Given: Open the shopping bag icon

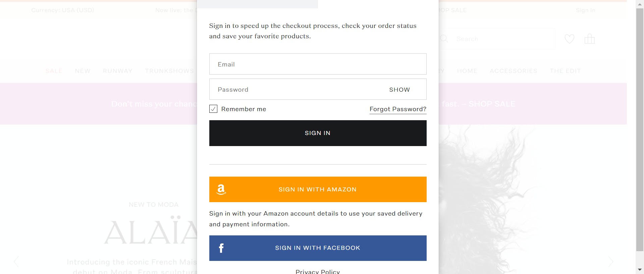Looking at the screenshot, I should [x=589, y=39].
